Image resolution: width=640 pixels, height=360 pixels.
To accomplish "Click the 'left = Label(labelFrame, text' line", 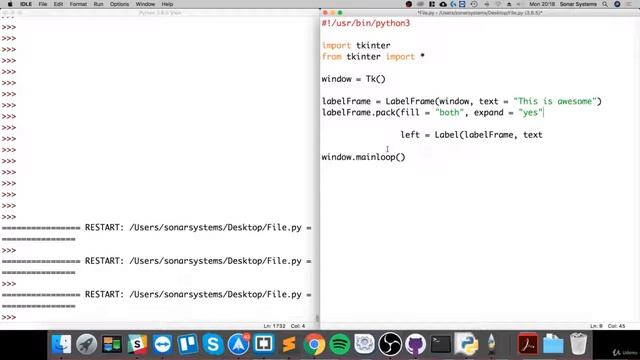I will point(471,135).
